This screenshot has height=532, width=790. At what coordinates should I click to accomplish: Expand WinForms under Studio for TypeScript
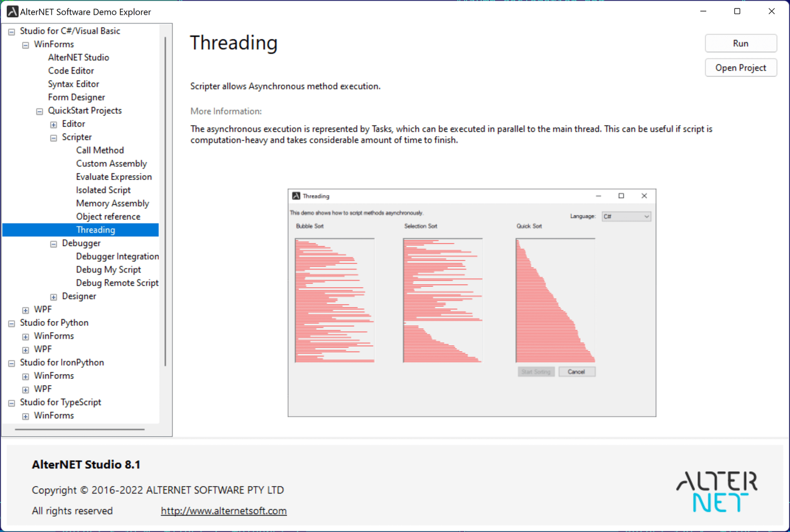coord(25,416)
